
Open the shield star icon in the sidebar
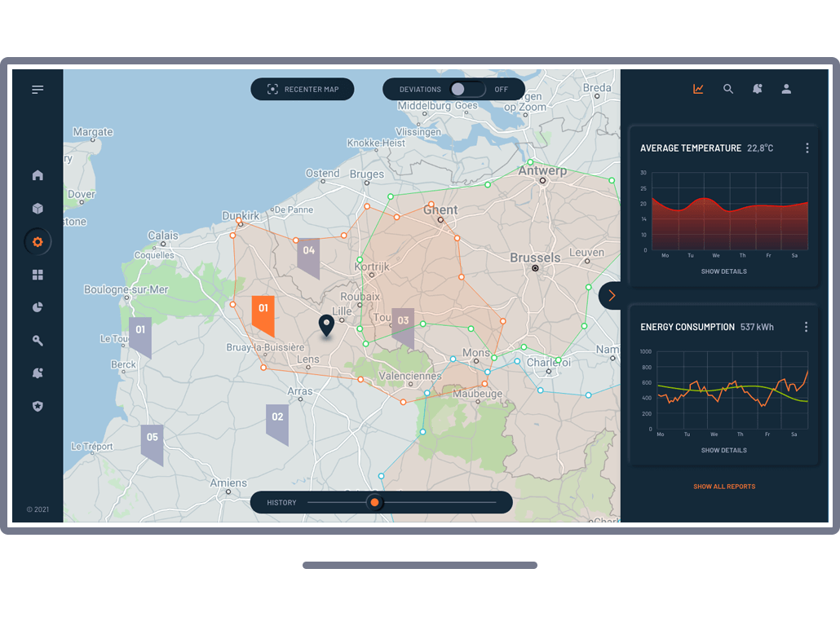(38, 406)
